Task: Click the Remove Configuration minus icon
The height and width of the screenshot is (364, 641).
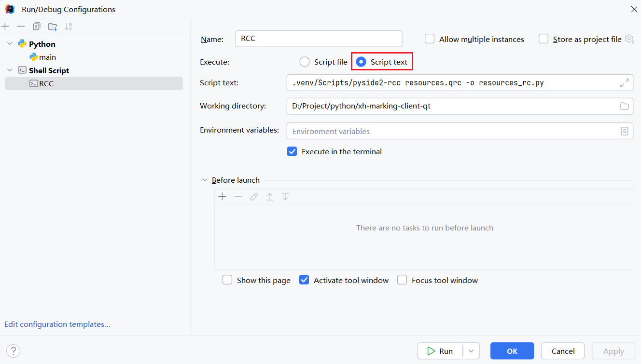Action: tap(21, 27)
